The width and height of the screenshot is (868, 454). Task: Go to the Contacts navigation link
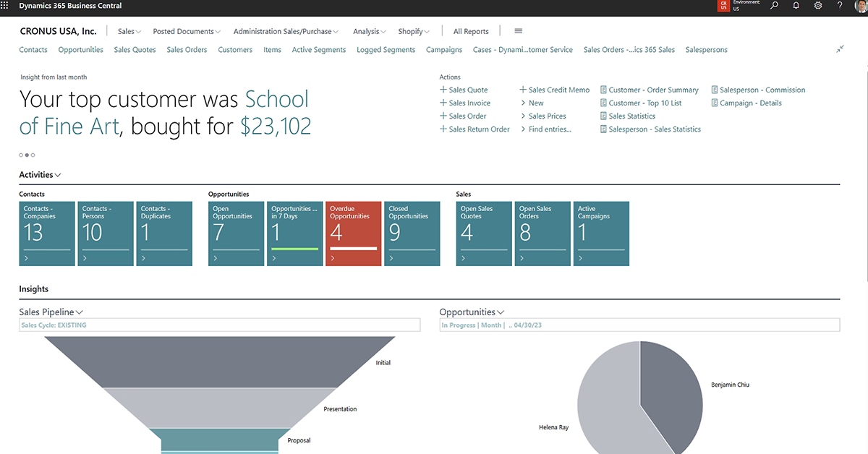[x=33, y=50]
